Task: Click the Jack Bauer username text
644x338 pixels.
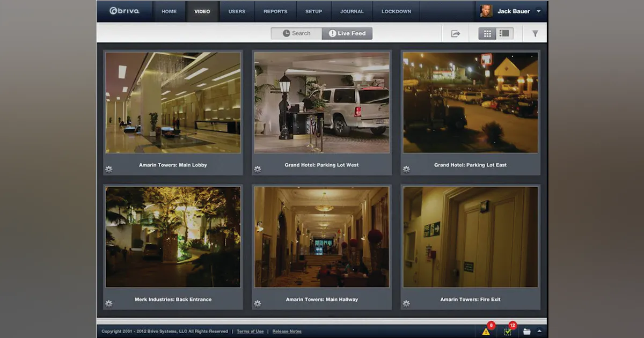Action: coord(514,11)
